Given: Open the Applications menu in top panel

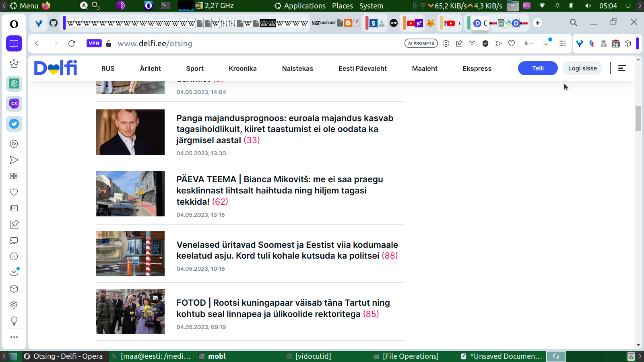Looking at the screenshot, I should point(300,6).
